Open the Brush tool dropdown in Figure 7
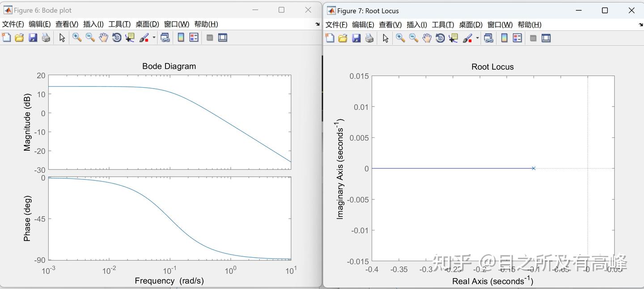644x289 pixels. (x=476, y=38)
